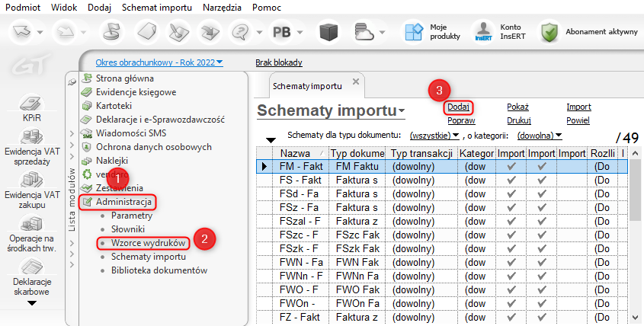Screen dimensions: 644x326
Task: Open Schematy importu under Administracja
Action: click(x=149, y=257)
